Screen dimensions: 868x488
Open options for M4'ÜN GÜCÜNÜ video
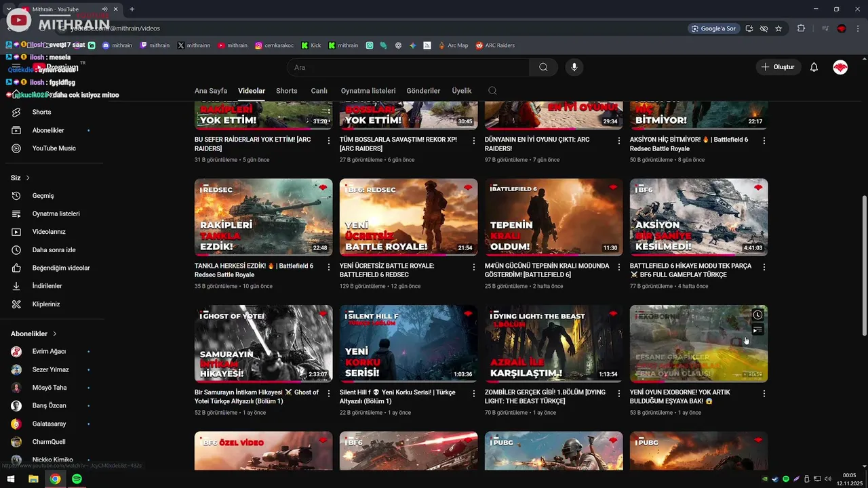pyautogui.click(x=619, y=267)
